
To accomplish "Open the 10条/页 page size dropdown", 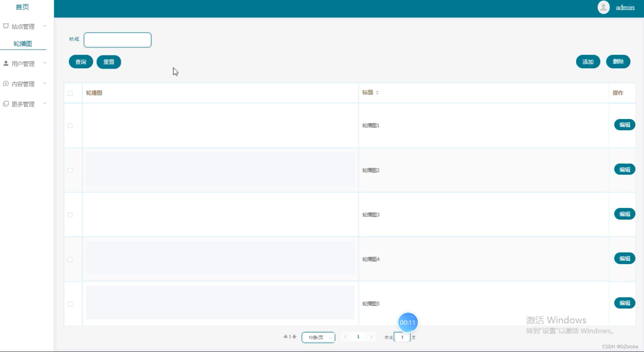I will [318, 337].
